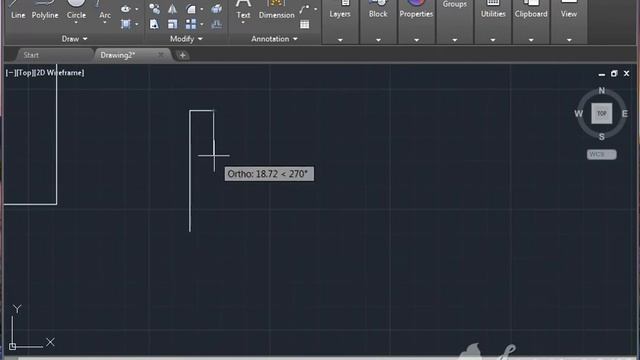640x360 pixels.
Task: Open the Arc options dropdown arrow
Action: [105, 22]
